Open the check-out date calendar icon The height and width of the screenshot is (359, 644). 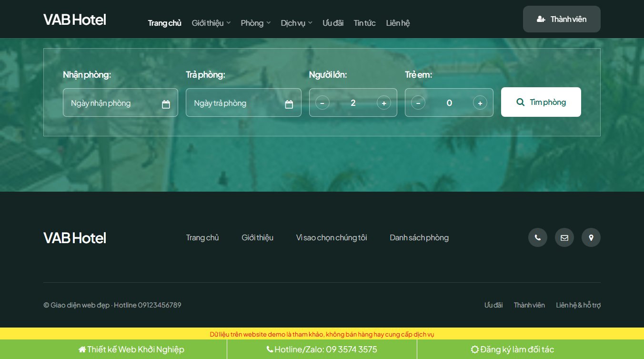(289, 104)
